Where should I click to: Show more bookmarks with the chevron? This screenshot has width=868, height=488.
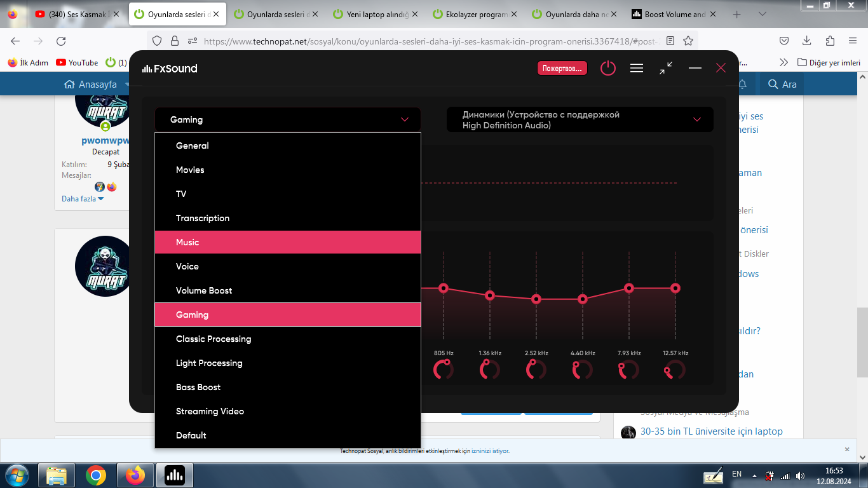click(783, 62)
